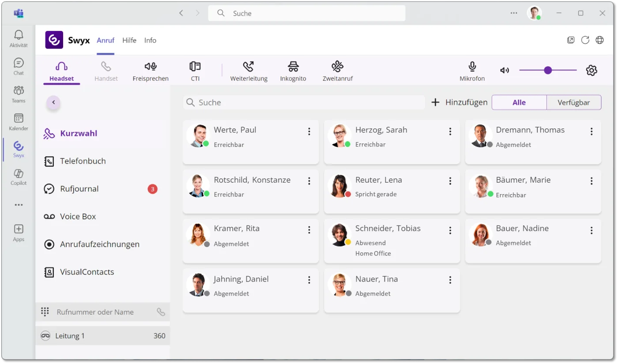Open Aktivität in the Teams sidebar

(x=19, y=39)
